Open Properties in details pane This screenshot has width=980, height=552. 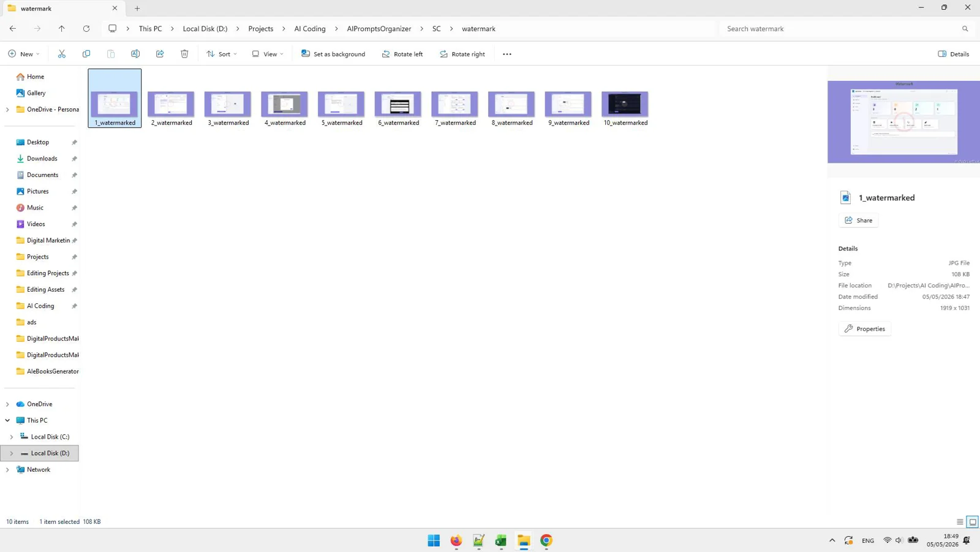coord(865,329)
